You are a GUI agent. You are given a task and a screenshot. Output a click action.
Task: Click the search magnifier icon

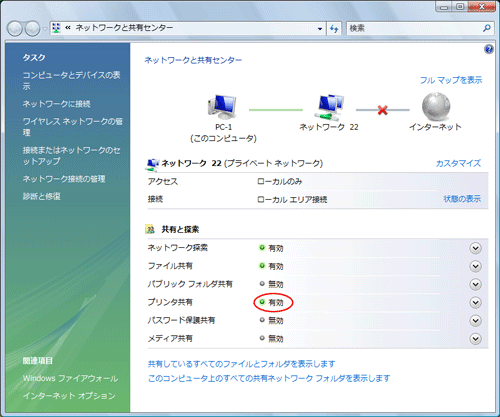[487, 28]
